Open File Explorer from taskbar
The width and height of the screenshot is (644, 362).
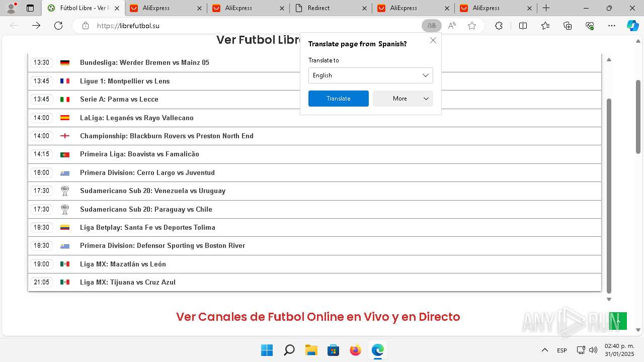(311, 350)
